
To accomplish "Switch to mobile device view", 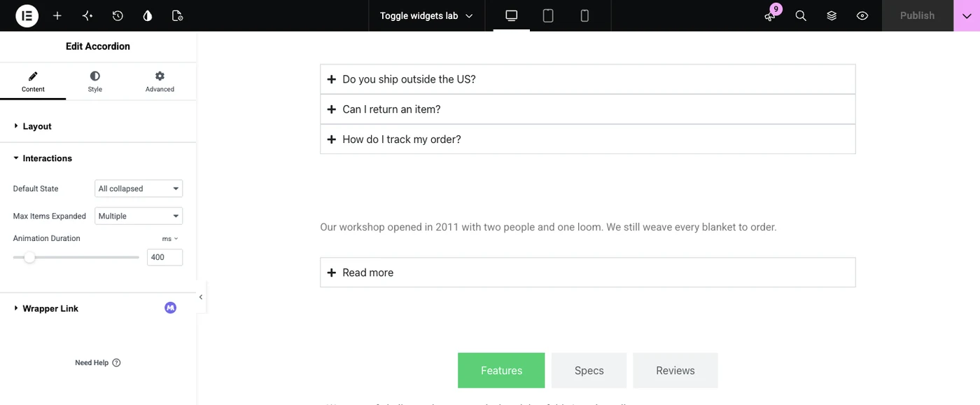I will (x=584, y=15).
